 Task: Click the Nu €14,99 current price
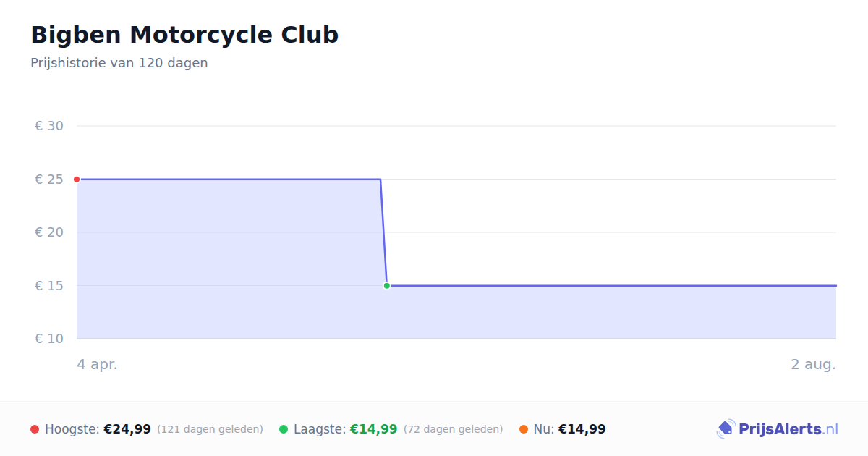[570, 429]
